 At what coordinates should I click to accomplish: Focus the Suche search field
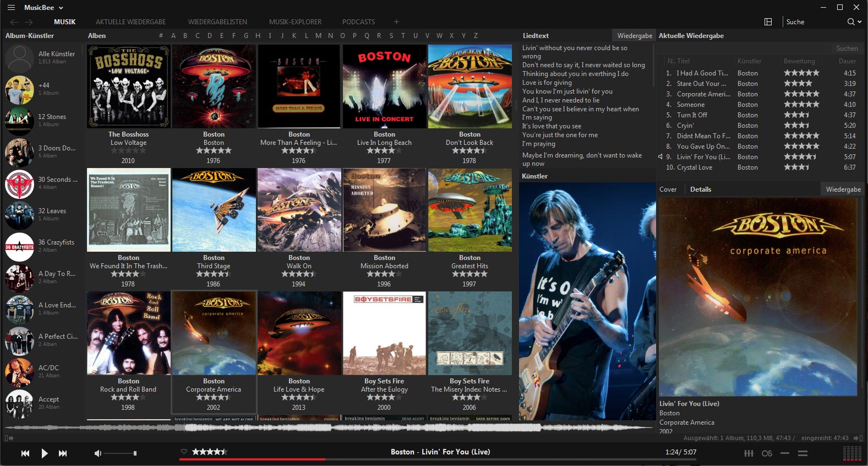click(815, 22)
